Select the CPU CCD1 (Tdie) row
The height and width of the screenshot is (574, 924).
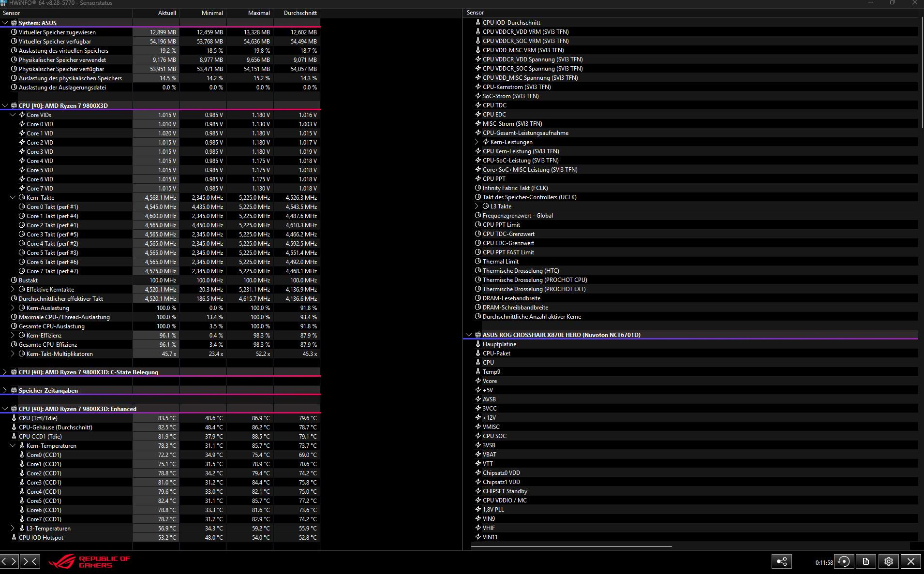(x=160, y=436)
